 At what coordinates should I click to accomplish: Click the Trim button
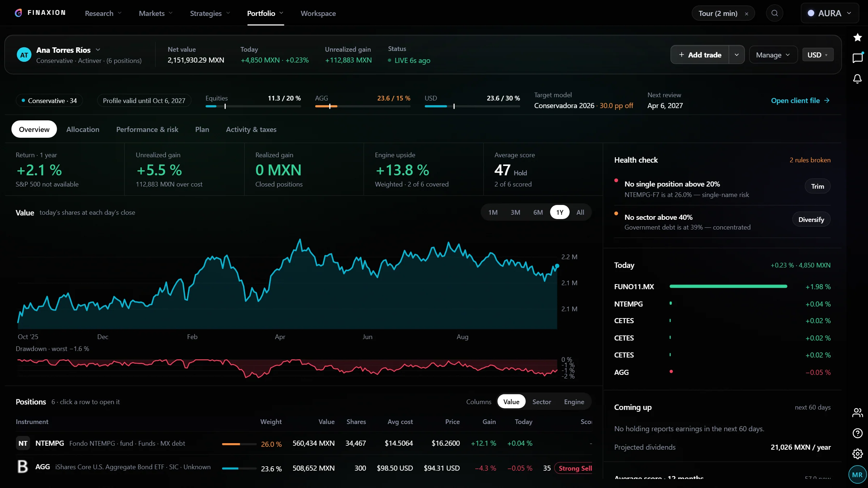coord(817,186)
